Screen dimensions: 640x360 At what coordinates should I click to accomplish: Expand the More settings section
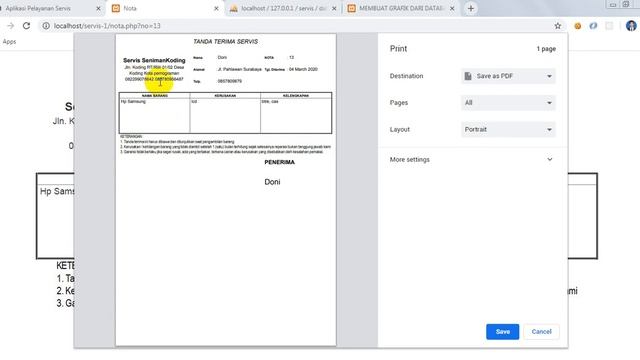[x=471, y=160]
